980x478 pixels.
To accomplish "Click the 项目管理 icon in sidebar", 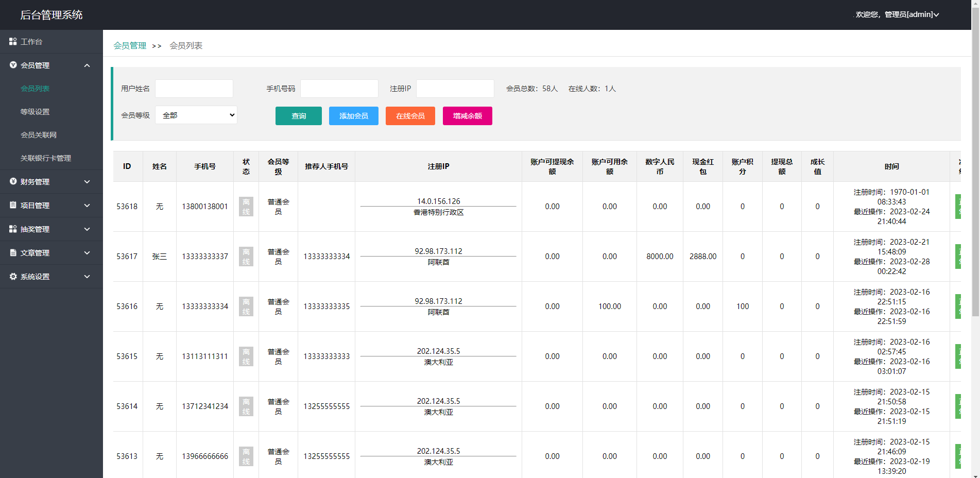I will (13, 205).
